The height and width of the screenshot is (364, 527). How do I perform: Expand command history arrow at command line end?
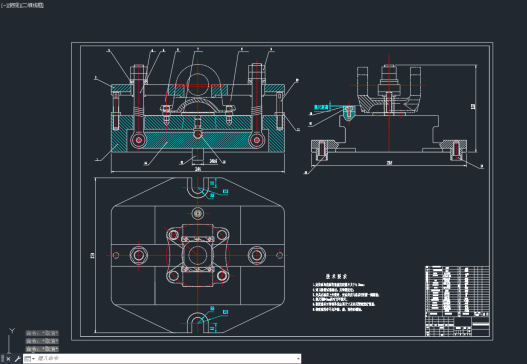(298, 359)
